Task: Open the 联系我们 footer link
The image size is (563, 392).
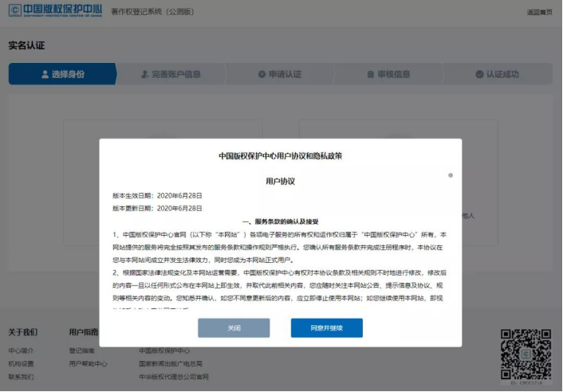Action: [x=21, y=377]
